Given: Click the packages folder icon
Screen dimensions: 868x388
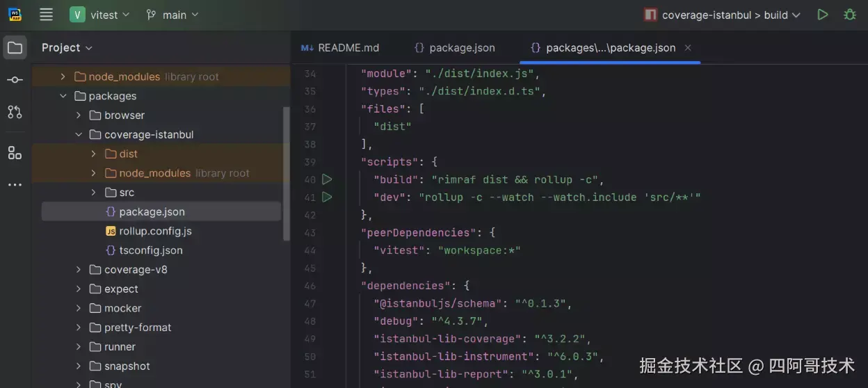Looking at the screenshot, I should [x=80, y=96].
